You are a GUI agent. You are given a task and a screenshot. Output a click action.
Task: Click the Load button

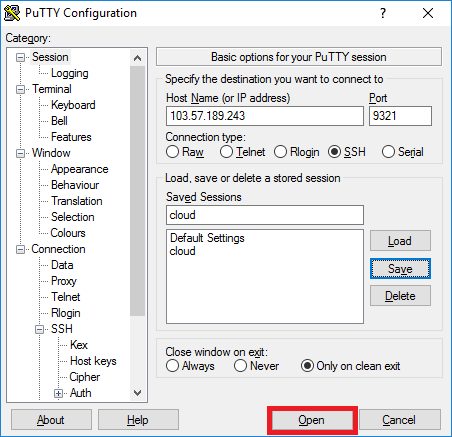pyautogui.click(x=400, y=241)
